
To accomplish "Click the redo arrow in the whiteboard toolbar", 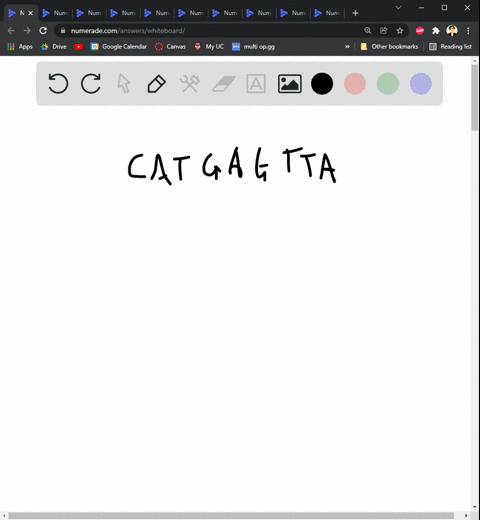I will point(91,83).
